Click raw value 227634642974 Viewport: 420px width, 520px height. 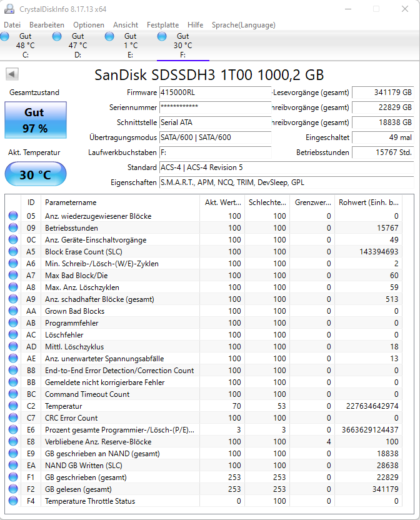(372, 406)
